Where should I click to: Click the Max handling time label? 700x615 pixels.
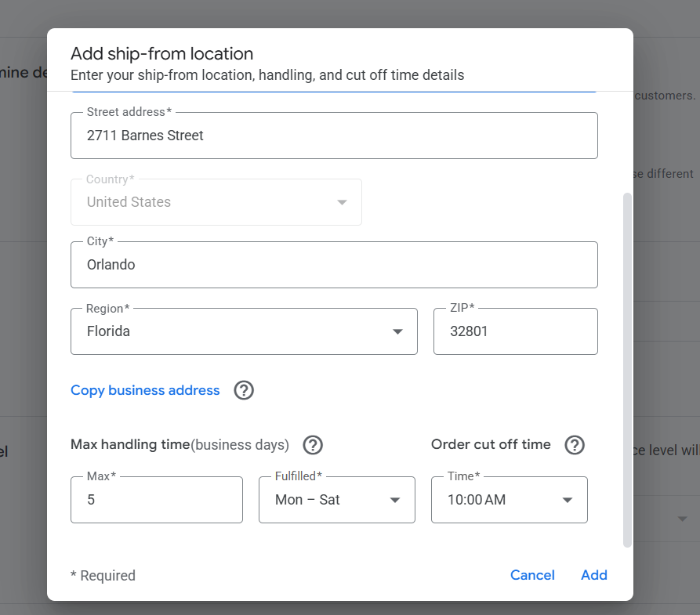tap(180, 444)
